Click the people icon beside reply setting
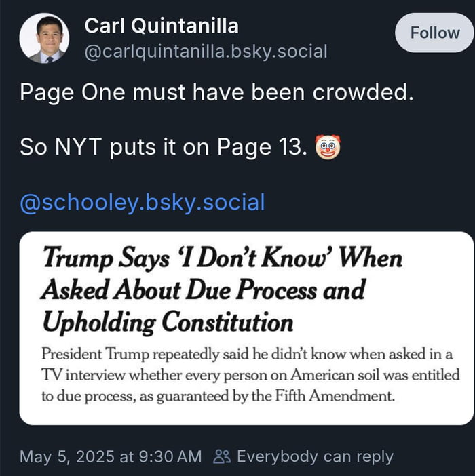 222,457
